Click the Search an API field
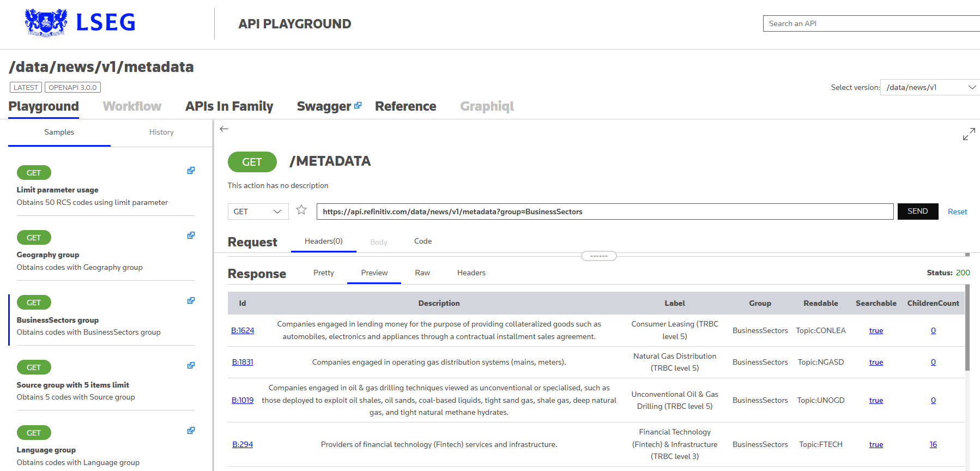Image resolution: width=980 pixels, height=471 pixels. point(871,23)
